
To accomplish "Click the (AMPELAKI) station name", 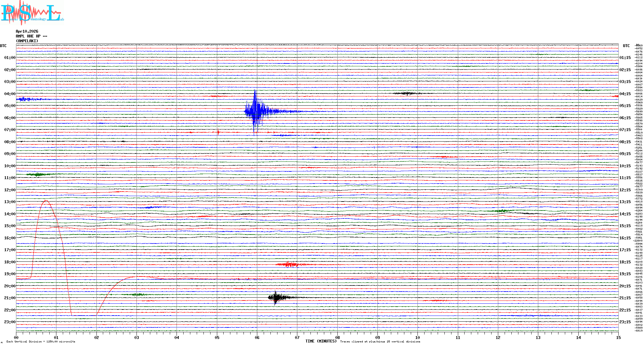I will click(27, 41).
